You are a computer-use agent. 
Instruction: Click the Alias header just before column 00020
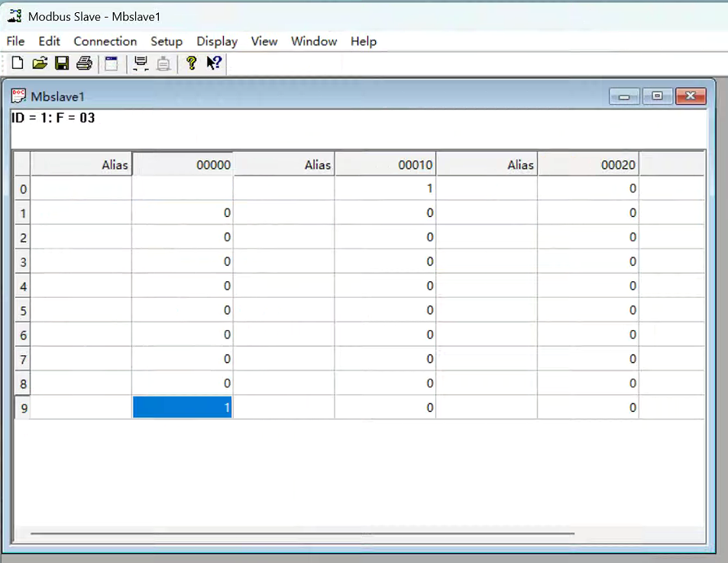point(487,164)
